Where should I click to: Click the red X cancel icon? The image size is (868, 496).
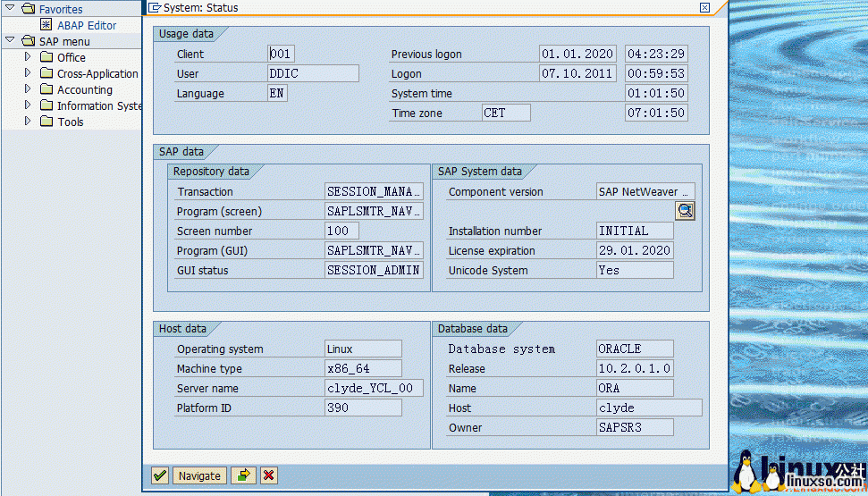coord(269,475)
